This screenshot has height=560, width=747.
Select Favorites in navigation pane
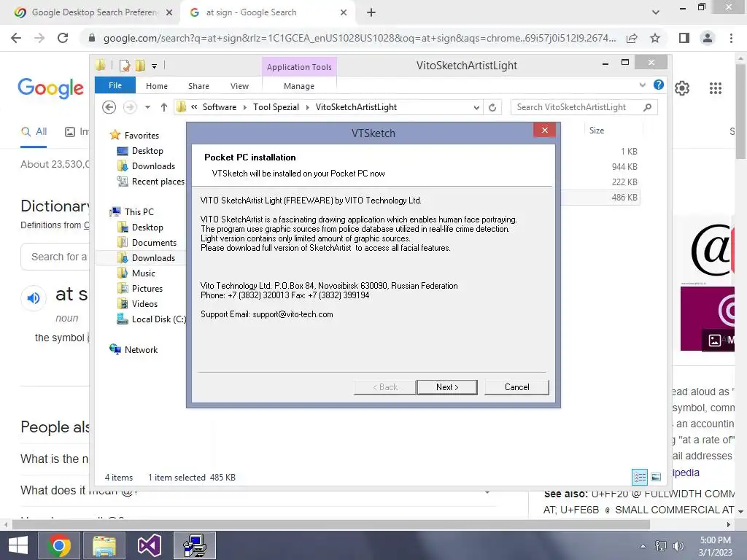coord(142,135)
